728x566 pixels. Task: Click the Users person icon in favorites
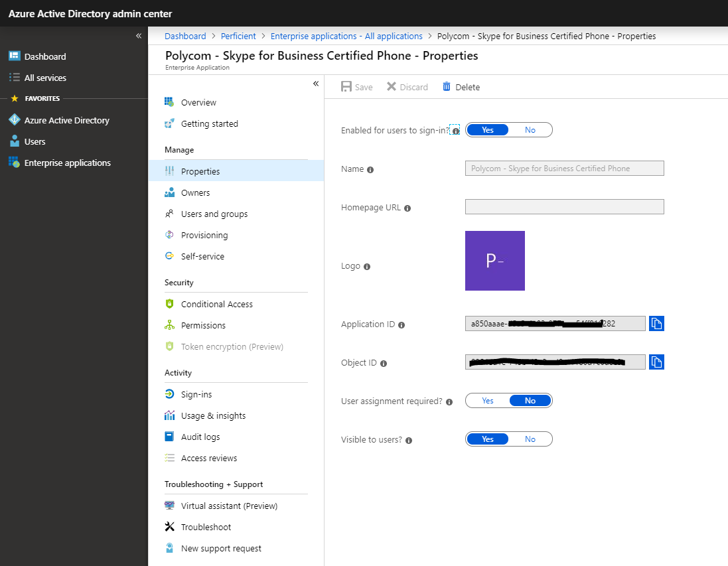pos(15,141)
